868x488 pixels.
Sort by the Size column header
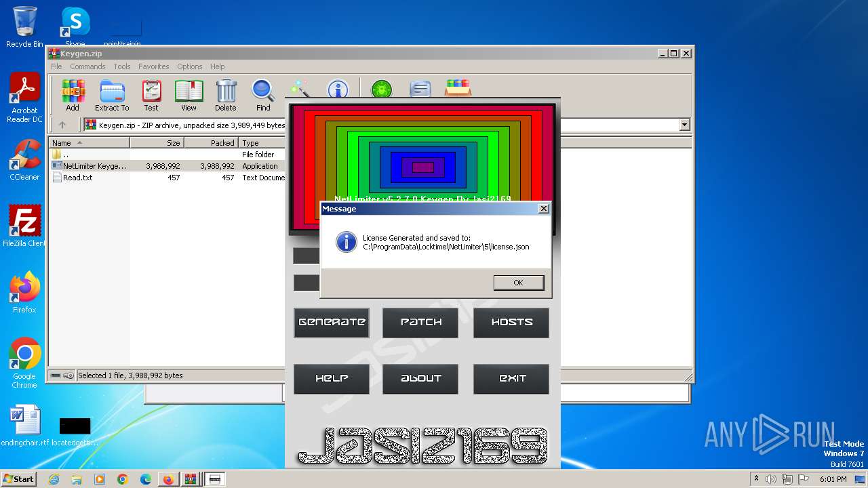coord(157,143)
